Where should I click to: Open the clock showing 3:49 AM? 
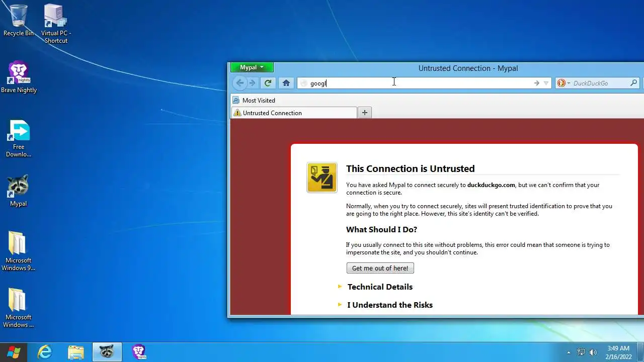618,352
